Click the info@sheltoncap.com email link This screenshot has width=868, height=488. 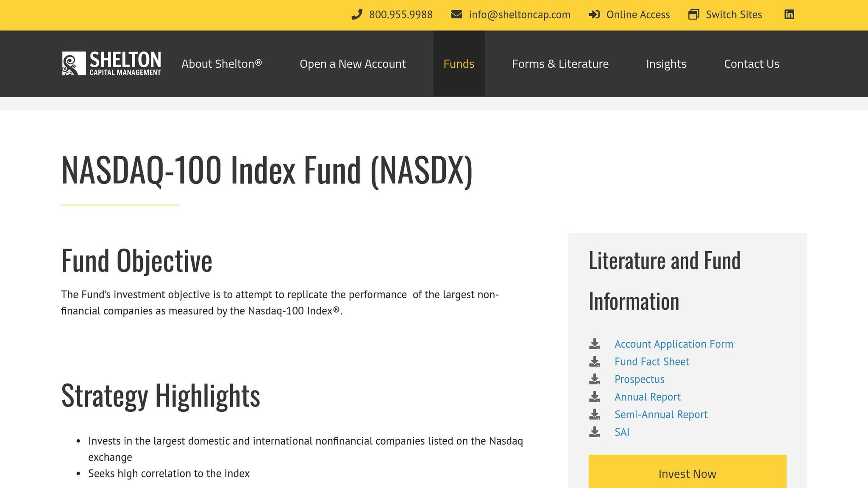click(x=519, y=14)
